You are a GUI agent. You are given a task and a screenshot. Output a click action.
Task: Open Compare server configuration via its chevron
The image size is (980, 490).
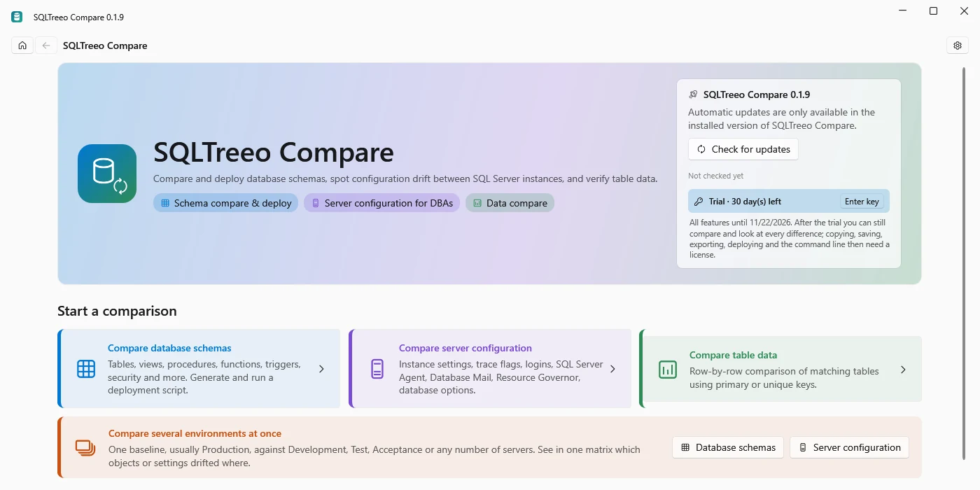point(612,369)
